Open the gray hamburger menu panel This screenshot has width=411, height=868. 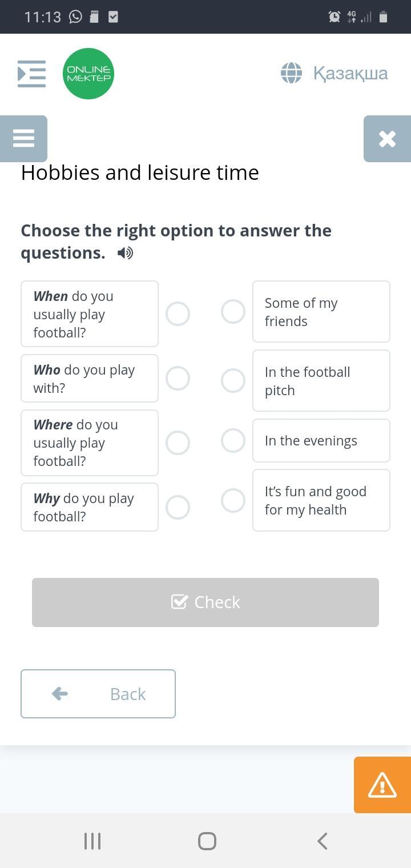click(23, 138)
